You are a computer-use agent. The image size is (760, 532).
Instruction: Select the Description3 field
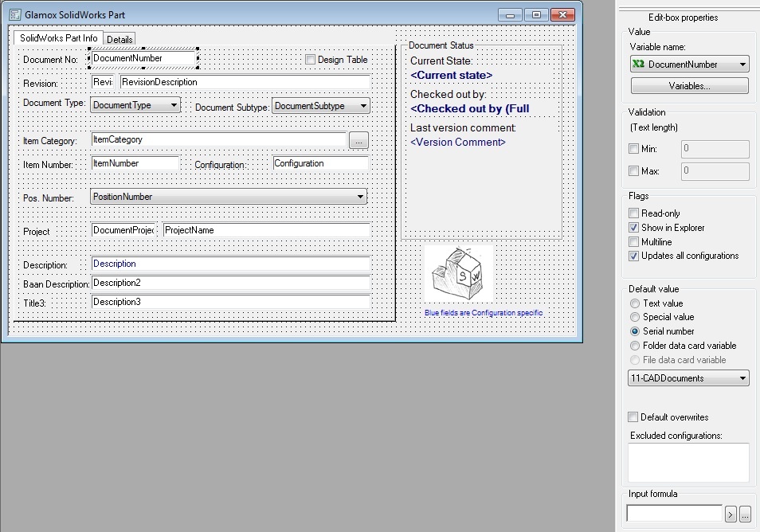(x=231, y=302)
